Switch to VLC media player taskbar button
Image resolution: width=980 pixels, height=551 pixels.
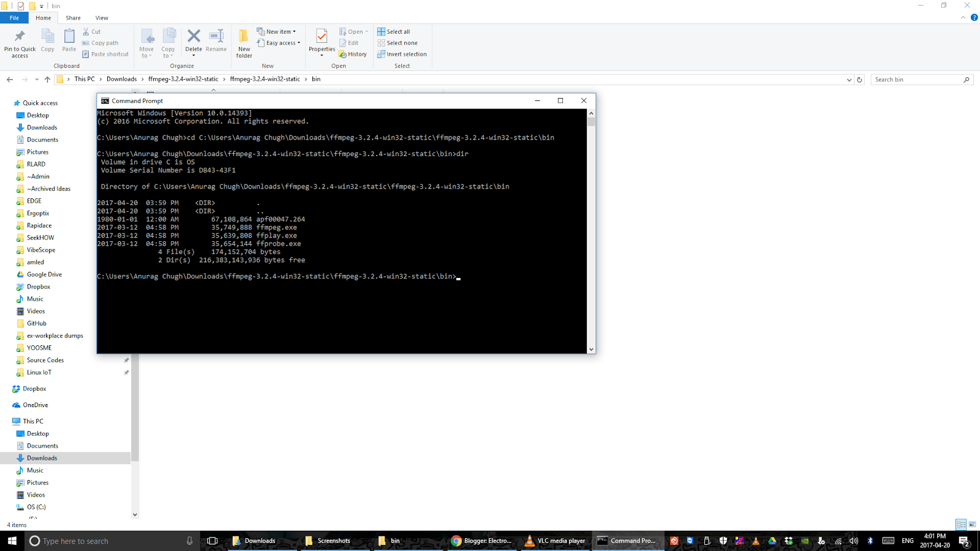pyautogui.click(x=555, y=541)
